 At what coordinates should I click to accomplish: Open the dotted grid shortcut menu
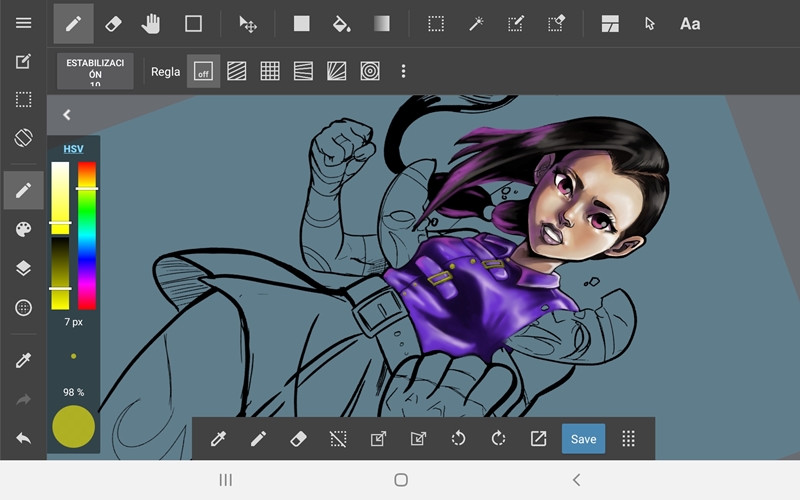coord(629,439)
